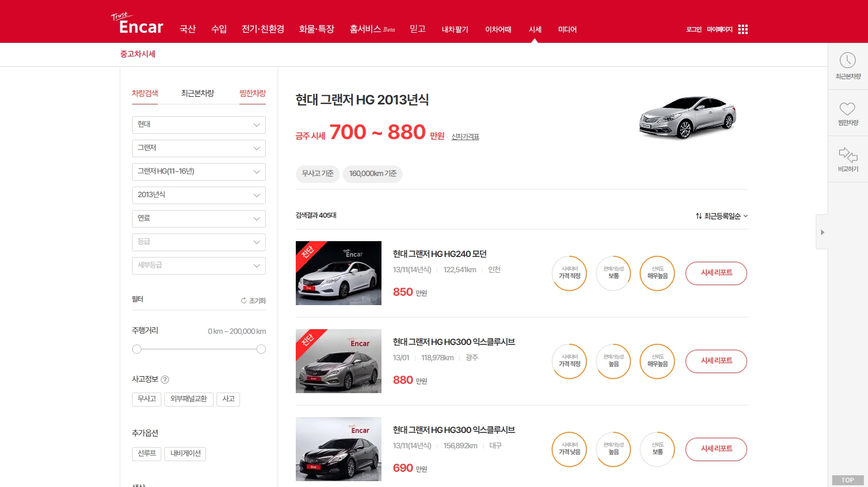This screenshot has width=868, height=487.
Task: Open silver 880만원 HG300 car thumbnail
Action: [339, 361]
